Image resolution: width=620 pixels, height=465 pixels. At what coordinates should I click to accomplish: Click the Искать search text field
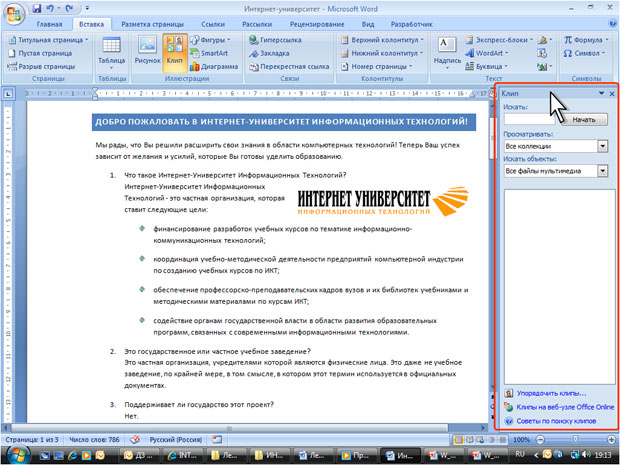[530, 119]
